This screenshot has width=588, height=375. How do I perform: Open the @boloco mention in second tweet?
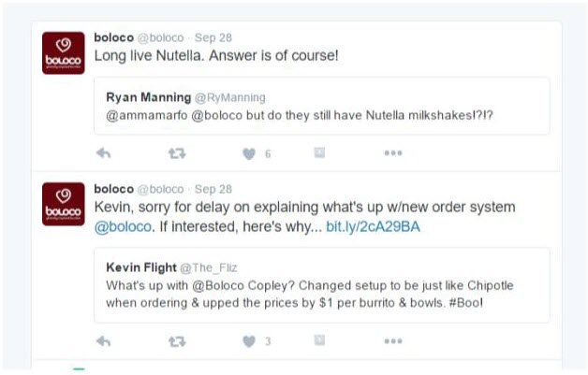123,227
